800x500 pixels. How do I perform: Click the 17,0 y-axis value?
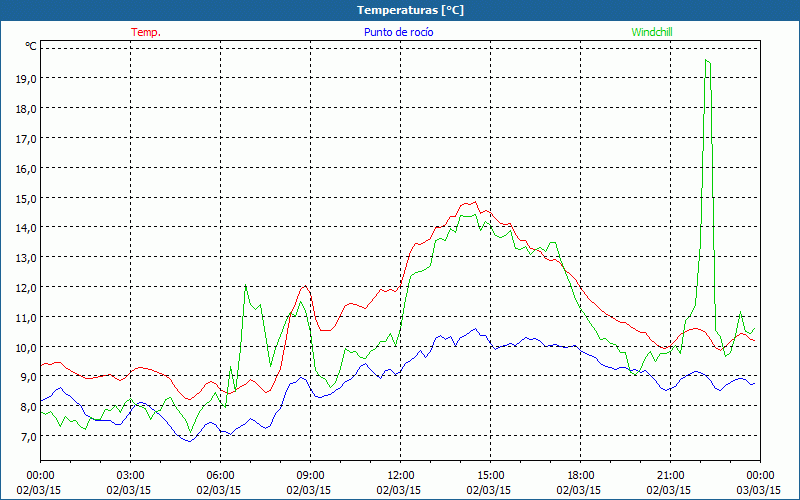pyautogui.click(x=24, y=138)
